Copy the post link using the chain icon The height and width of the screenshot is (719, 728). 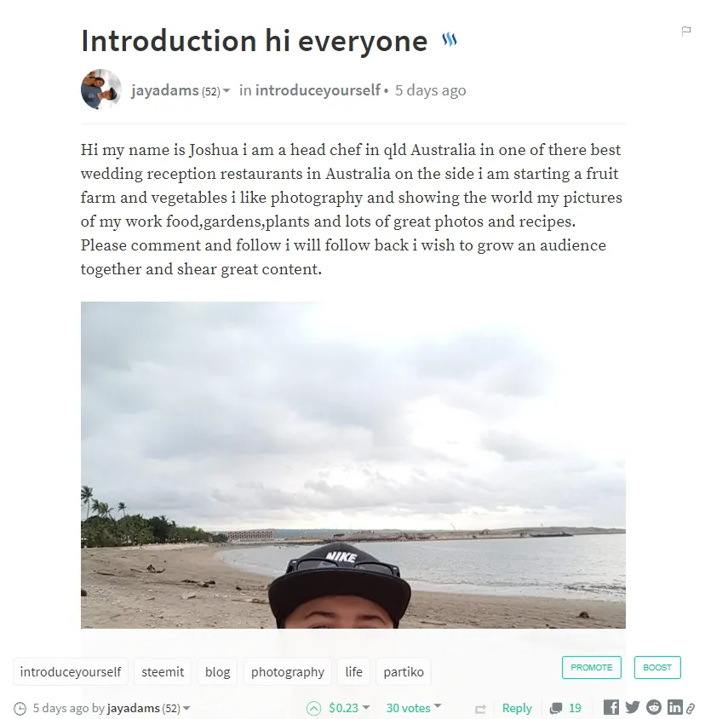691,708
